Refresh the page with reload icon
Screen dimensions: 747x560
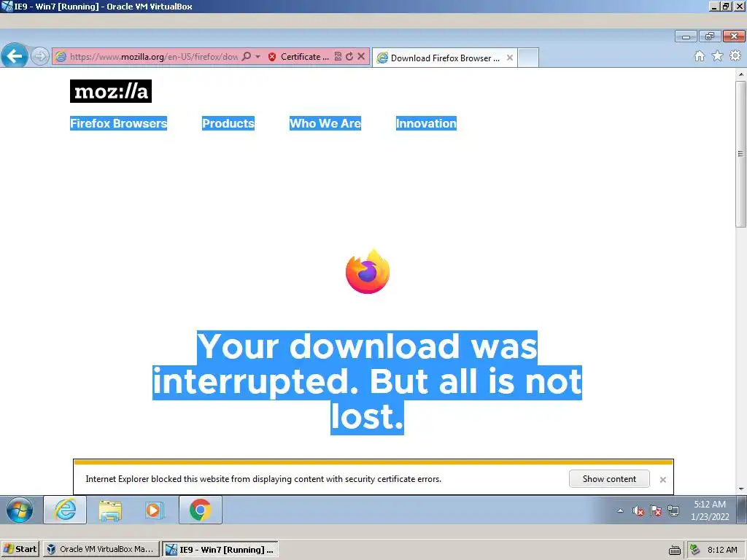tap(349, 56)
